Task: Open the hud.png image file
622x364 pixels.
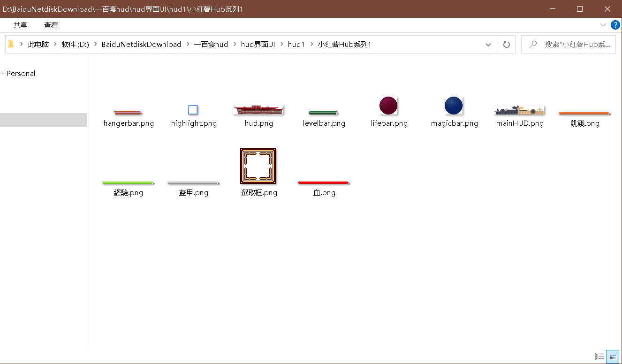Action: click(x=258, y=110)
